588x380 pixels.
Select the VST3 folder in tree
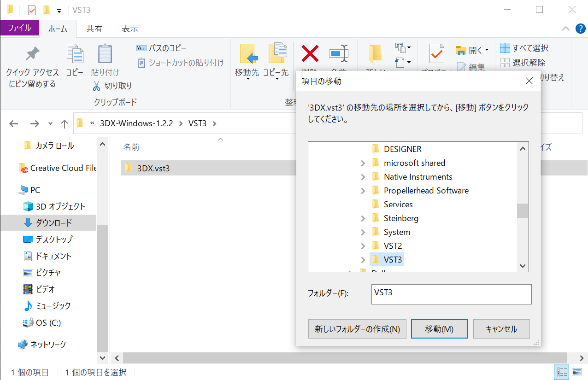click(x=387, y=260)
